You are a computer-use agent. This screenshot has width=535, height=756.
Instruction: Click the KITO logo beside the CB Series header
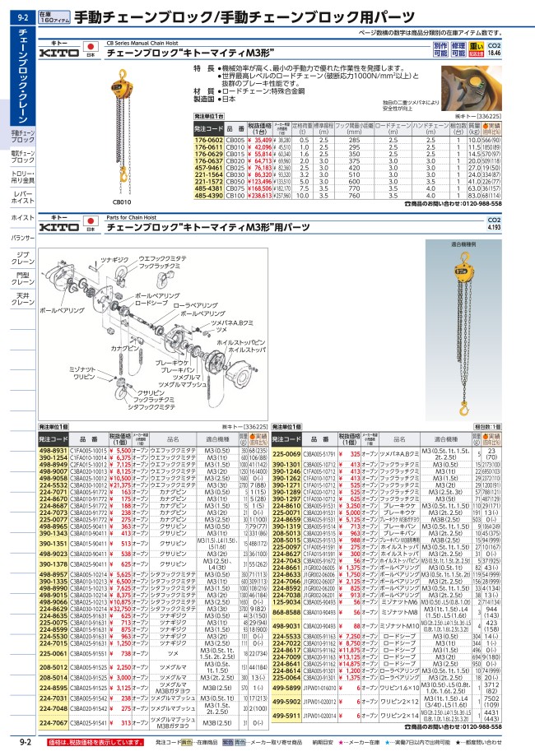point(59,53)
